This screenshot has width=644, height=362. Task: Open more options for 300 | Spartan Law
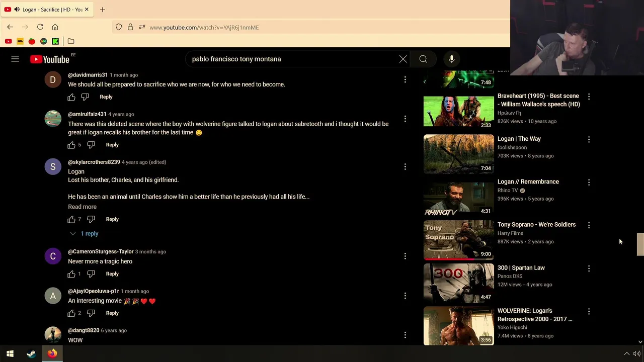pos(589,268)
